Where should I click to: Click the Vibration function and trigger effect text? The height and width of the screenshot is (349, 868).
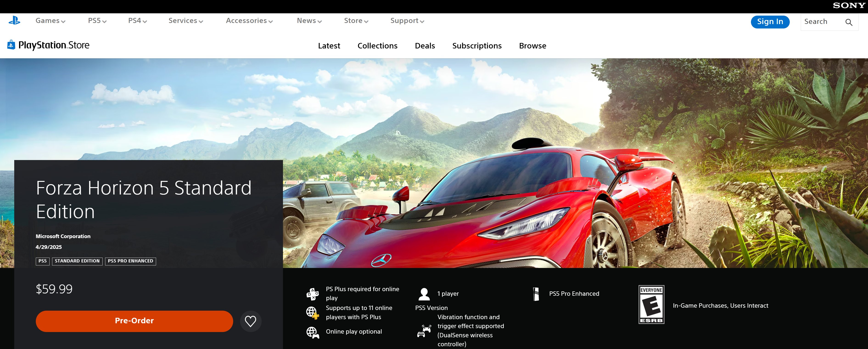click(x=471, y=331)
